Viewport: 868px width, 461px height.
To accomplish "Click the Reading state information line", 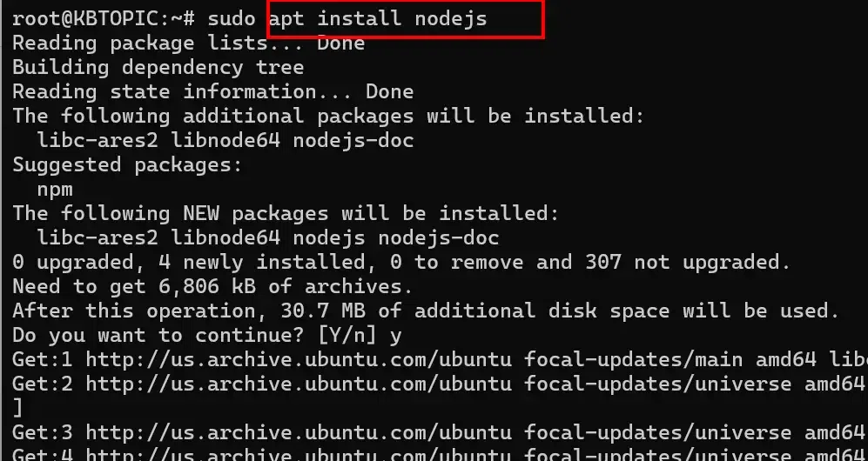I will coord(213,91).
